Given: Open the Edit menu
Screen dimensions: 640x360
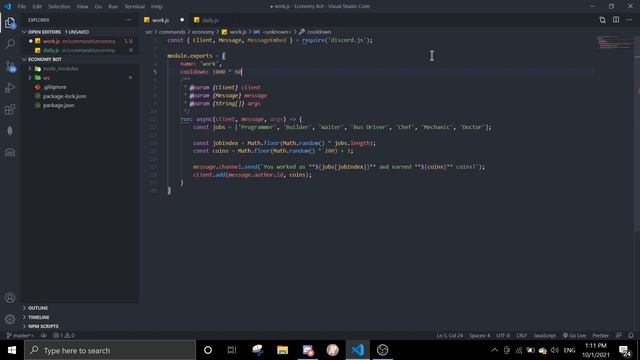Looking at the screenshot, I should coord(37,7).
